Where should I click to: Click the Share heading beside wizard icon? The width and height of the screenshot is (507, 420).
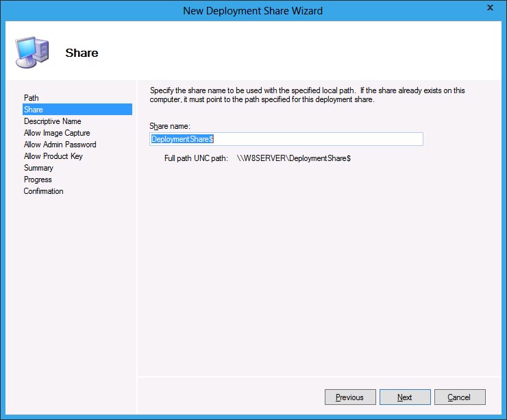point(82,53)
